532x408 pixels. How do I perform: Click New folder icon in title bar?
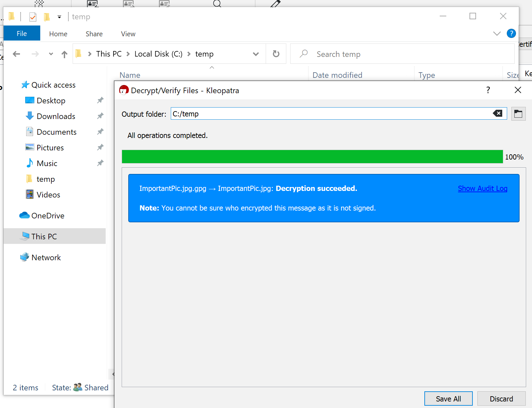pyautogui.click(x=47, y=17)
